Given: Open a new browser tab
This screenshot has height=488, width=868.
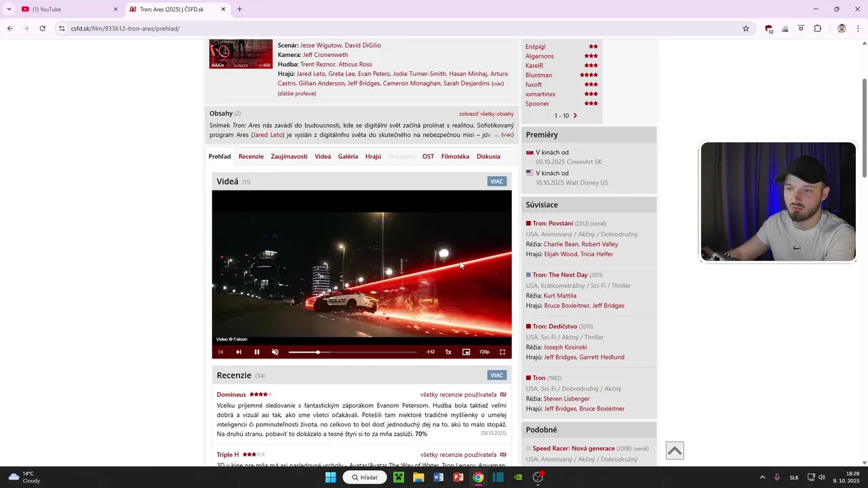Looking at the screenshot, I should (239, 9).
